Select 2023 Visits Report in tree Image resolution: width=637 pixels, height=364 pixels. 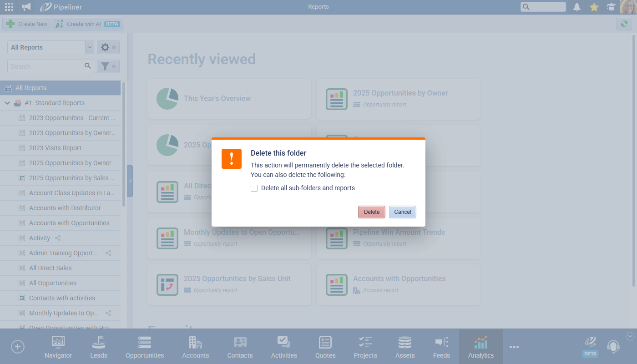coord(55,148)
